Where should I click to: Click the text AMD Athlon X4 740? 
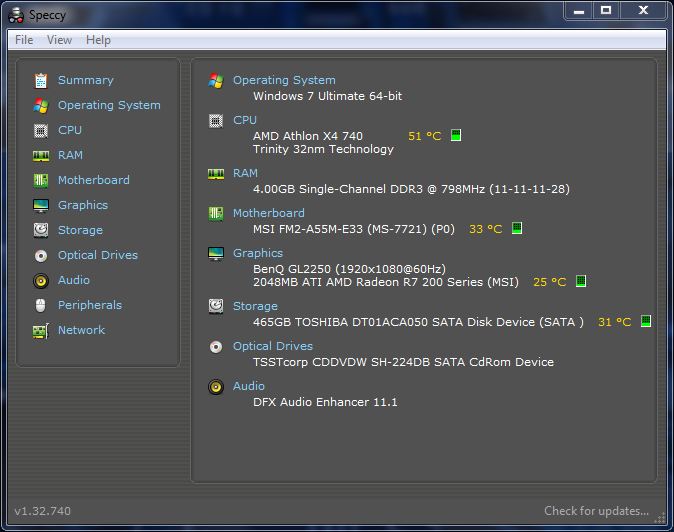click(x=308, y=136)
